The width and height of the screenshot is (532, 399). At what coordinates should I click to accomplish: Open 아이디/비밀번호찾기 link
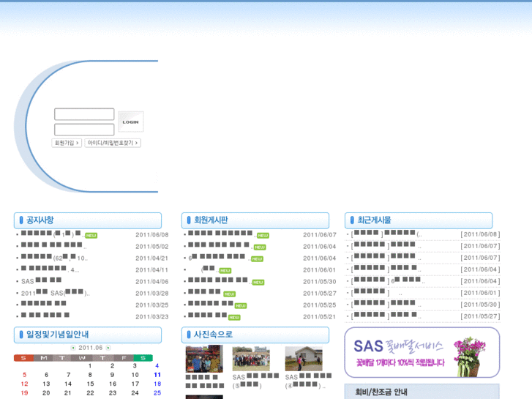pos(113,143)
